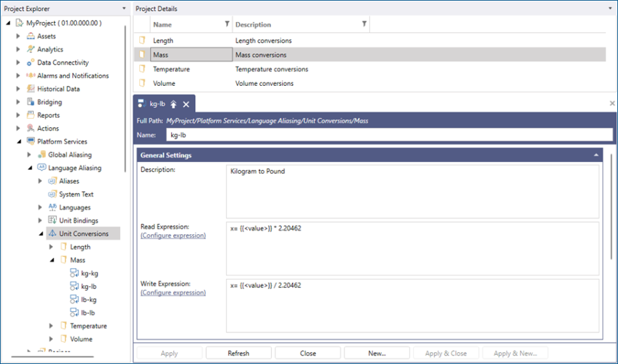Click the Language Aliasing icon
Viewport: 618px width, 364px height.
41,168
